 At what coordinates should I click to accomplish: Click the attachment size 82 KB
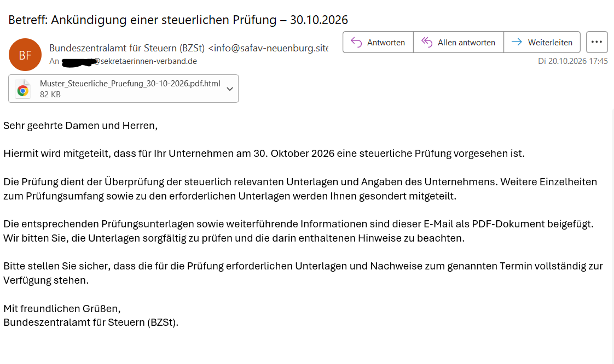pyautogui.click(x=50, y=94)
